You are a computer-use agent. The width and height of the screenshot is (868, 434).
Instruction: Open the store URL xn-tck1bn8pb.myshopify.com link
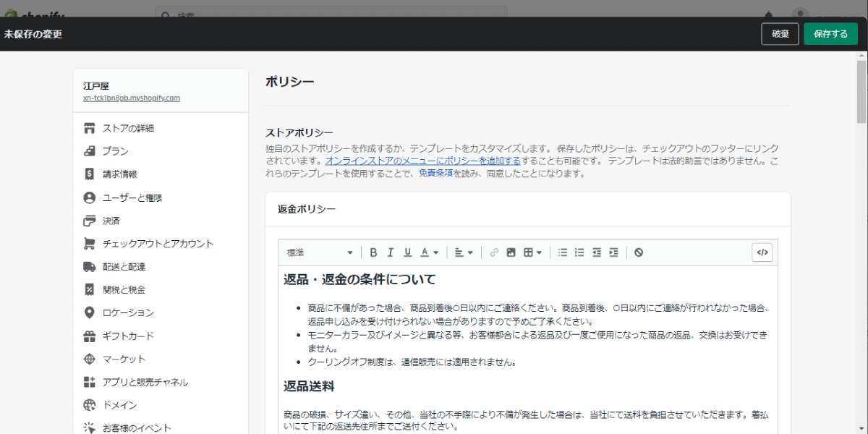pyautogui.click(x=132, y=98)
